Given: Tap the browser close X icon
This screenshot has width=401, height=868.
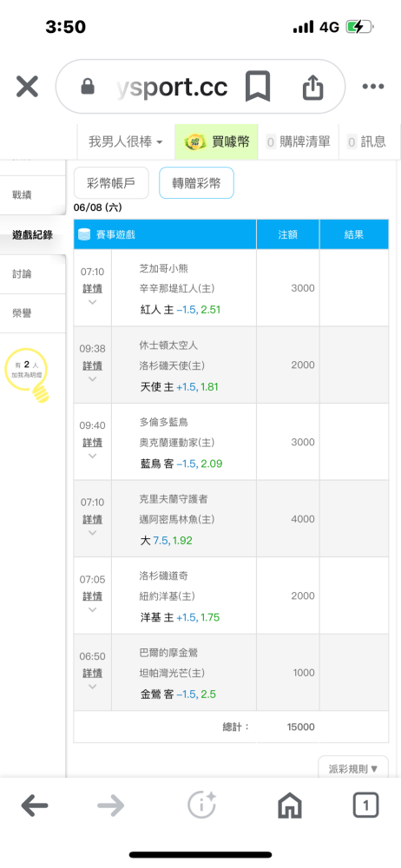Looking at the screenshot, I should (27, 87).
